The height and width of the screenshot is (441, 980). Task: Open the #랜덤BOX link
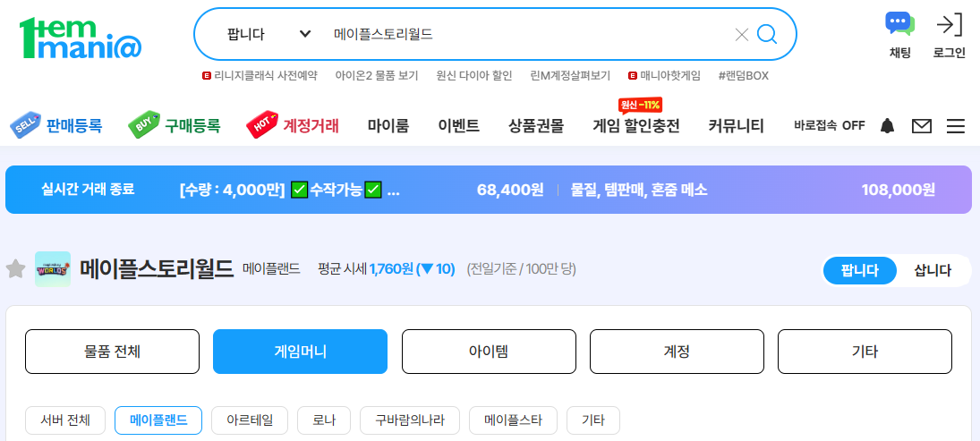pos(743,75)
